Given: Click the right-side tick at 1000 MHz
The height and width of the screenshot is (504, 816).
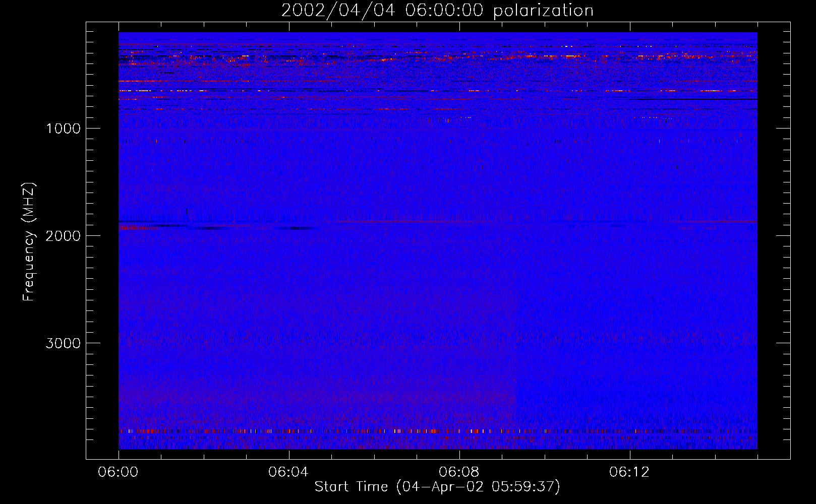Looking at the screenshot, I should pos(783,128).
